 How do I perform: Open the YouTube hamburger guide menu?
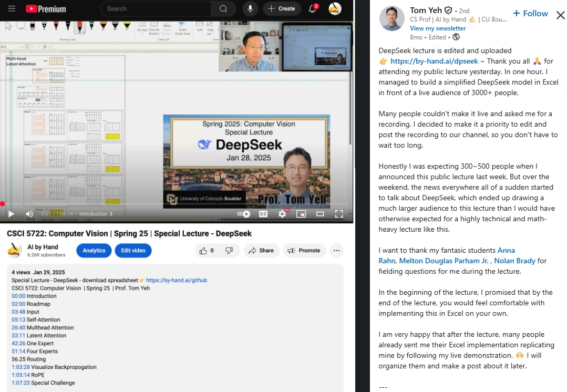pyautogui.click(x=12, y=8)
